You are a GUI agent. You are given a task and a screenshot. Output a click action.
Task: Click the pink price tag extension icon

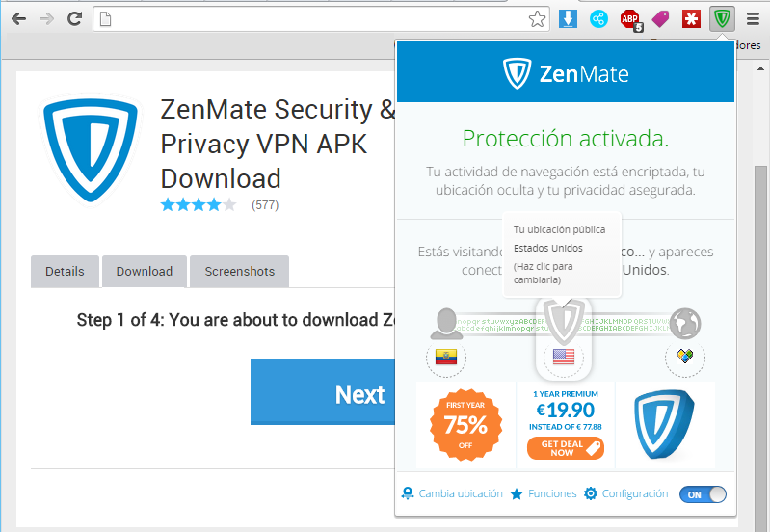[660, 19]
